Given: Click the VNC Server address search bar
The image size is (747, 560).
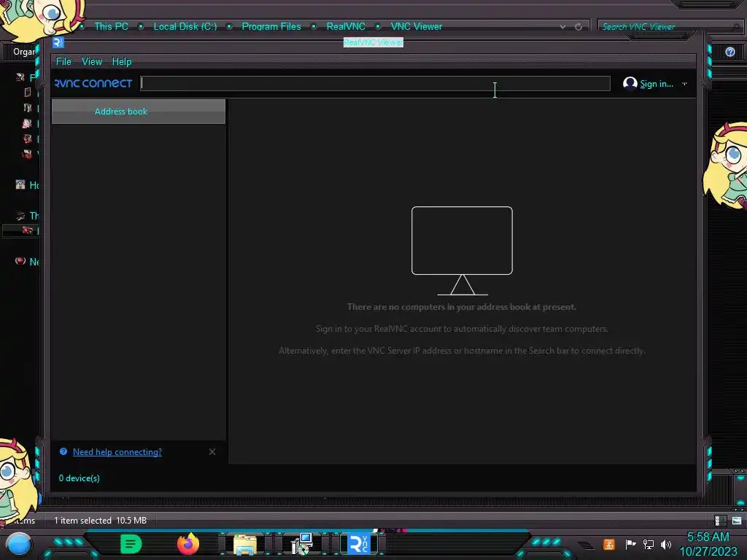Looking at the screenshot, I should [x=375, y=83].
